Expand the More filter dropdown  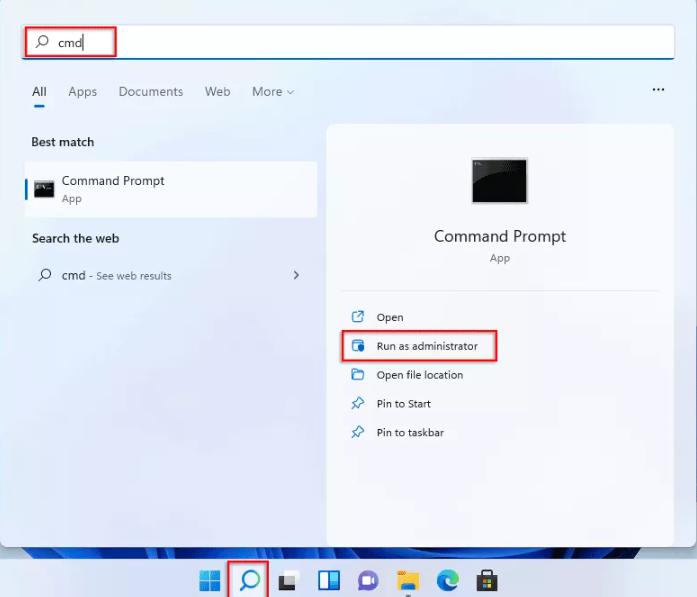[x=273, y=92]
